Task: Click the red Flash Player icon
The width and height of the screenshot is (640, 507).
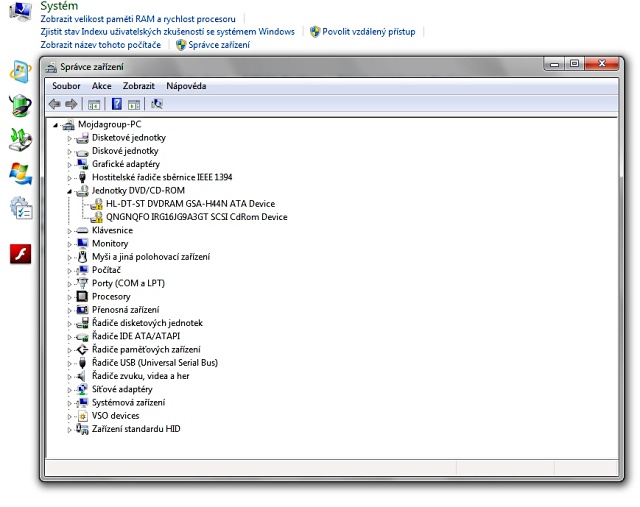Action: [x=20, y=254]
